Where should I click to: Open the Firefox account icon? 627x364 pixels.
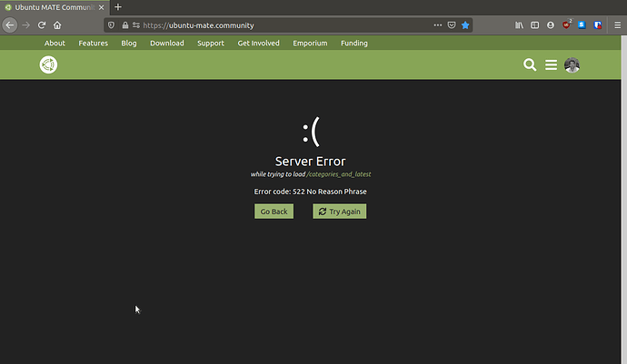(551, 25)
